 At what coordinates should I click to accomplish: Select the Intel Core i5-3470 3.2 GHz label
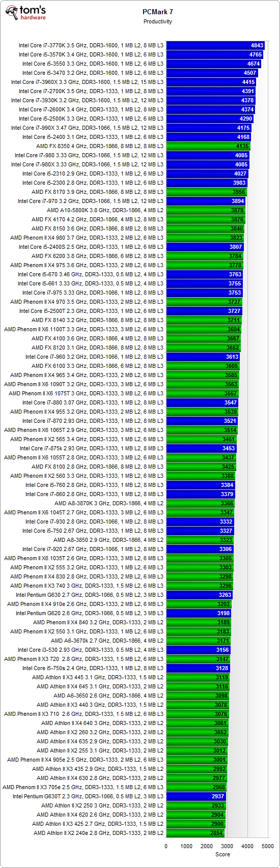click(x=93, y=73)
